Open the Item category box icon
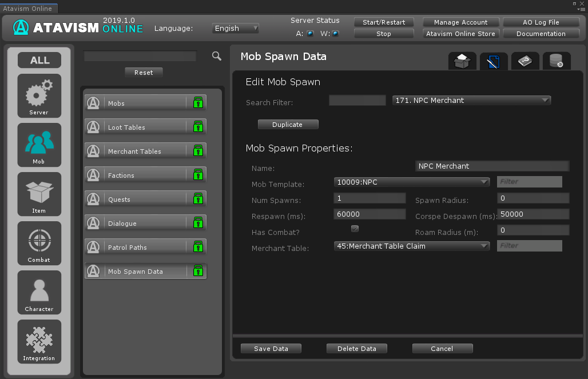Screen dimensions: 588x379 click(39, 194)
